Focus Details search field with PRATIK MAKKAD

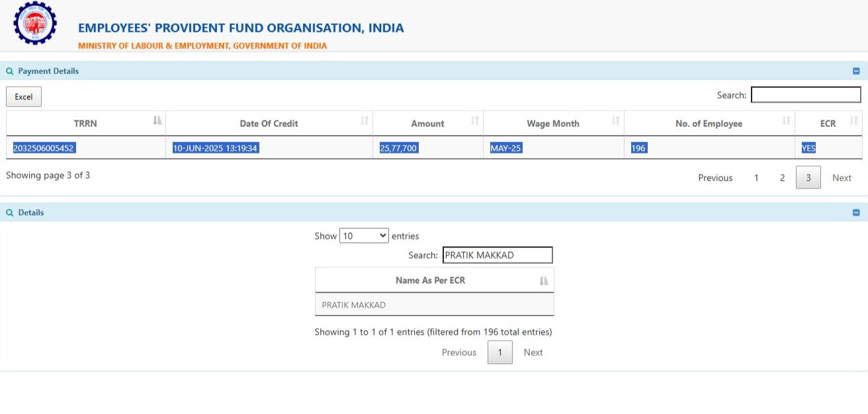click(498, 255)
